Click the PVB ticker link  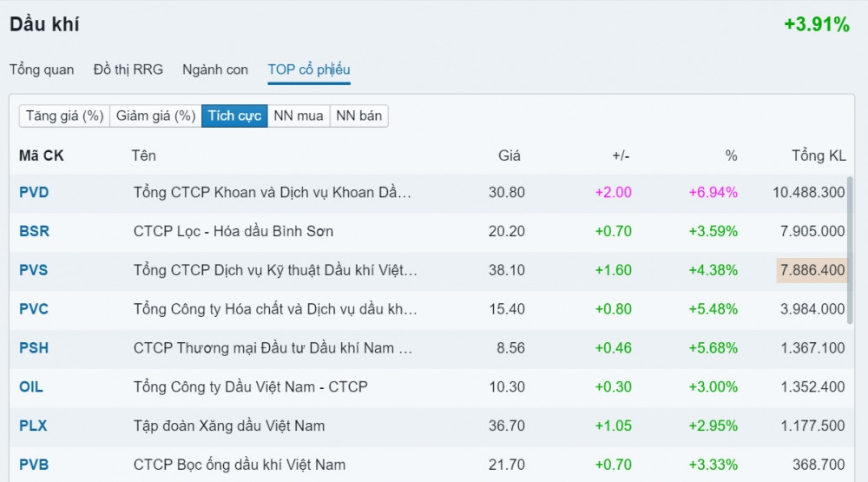(x=34, y=465)
